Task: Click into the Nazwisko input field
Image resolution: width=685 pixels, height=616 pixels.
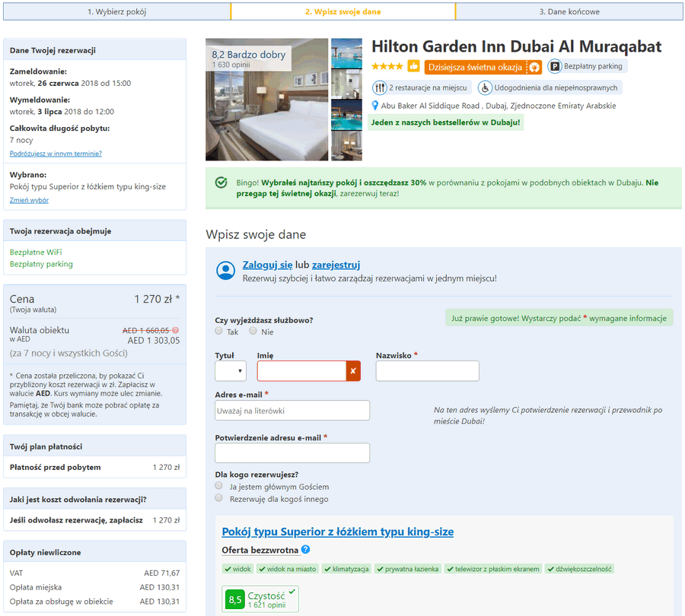Action: 427,370
